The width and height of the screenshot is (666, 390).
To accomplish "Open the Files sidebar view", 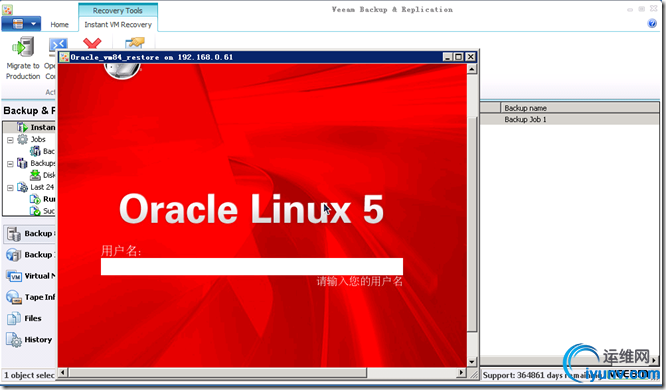I will click(x=24, y=319).
